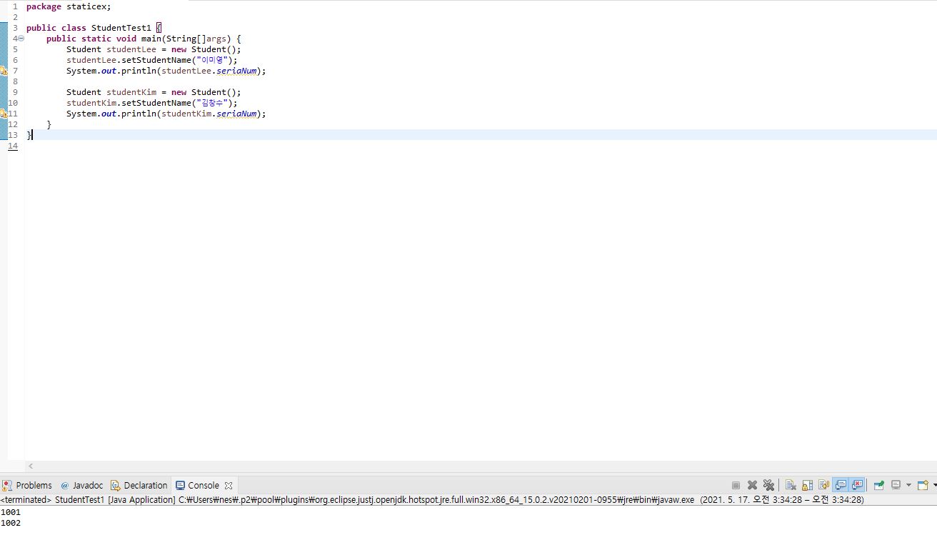Pin the current console
The width and height of the screenshot is (937, 560).
pos(879,485)
